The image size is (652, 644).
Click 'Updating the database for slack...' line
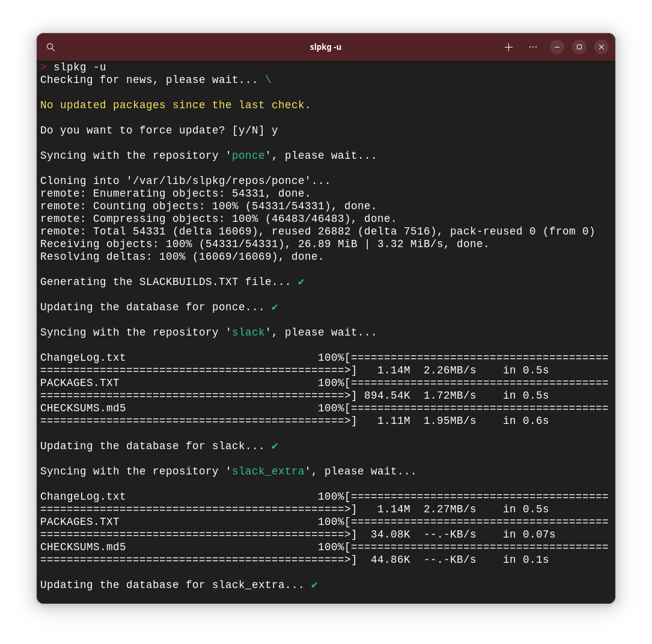click(159, 446)
